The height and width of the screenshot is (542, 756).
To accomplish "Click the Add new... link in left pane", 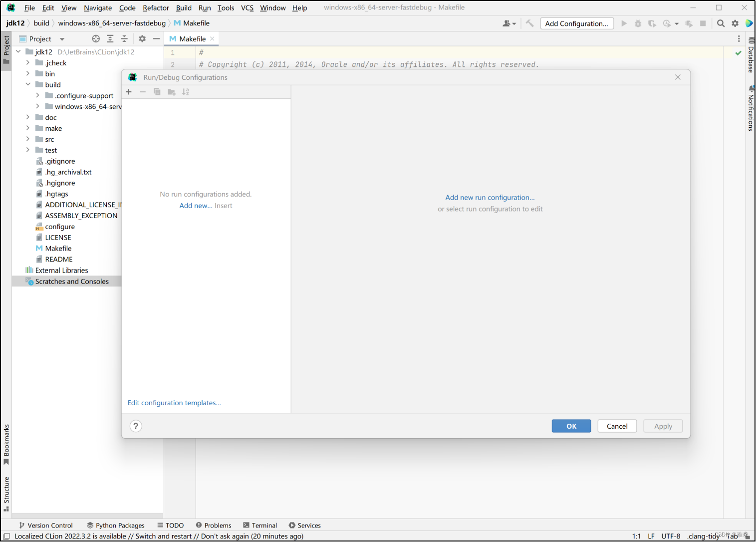I will click(x=196, y=206).
